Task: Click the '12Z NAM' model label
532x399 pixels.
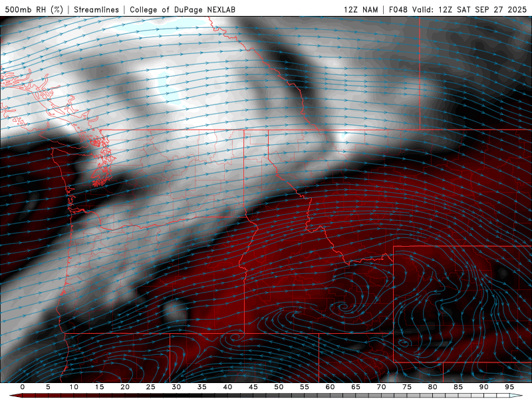Action: (360, 10)
